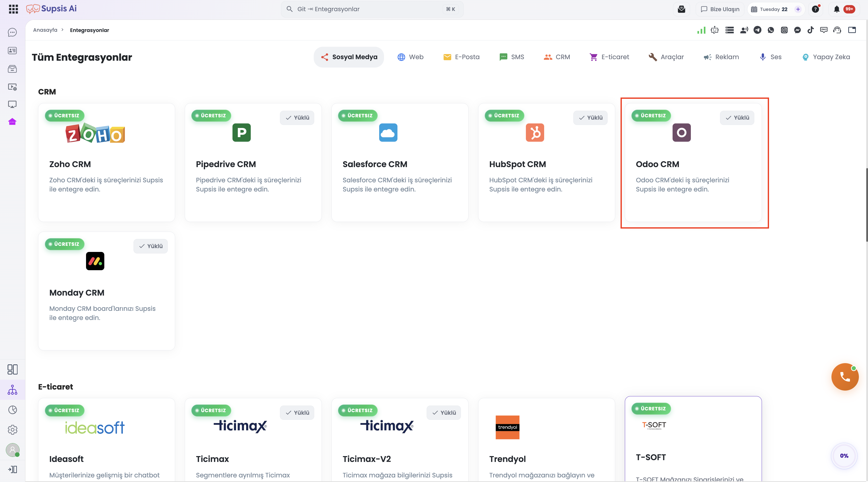
Task: Click the chatbot robot icon
Action: coord(714,30)
